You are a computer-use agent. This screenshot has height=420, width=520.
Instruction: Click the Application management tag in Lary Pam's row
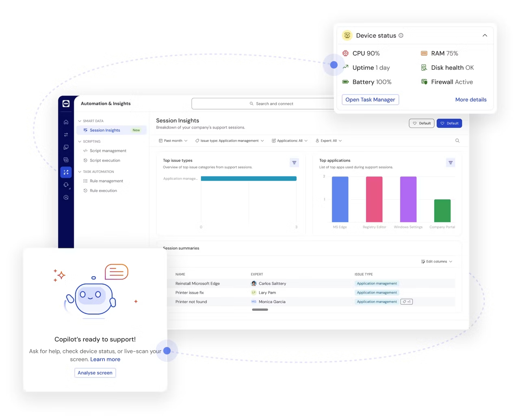click(377, 293)
